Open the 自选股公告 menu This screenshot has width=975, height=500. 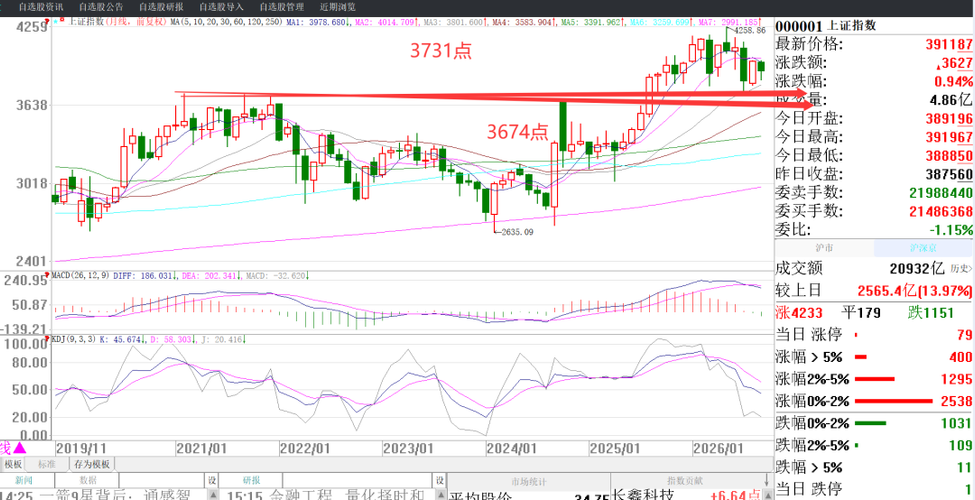coord(101,7)
